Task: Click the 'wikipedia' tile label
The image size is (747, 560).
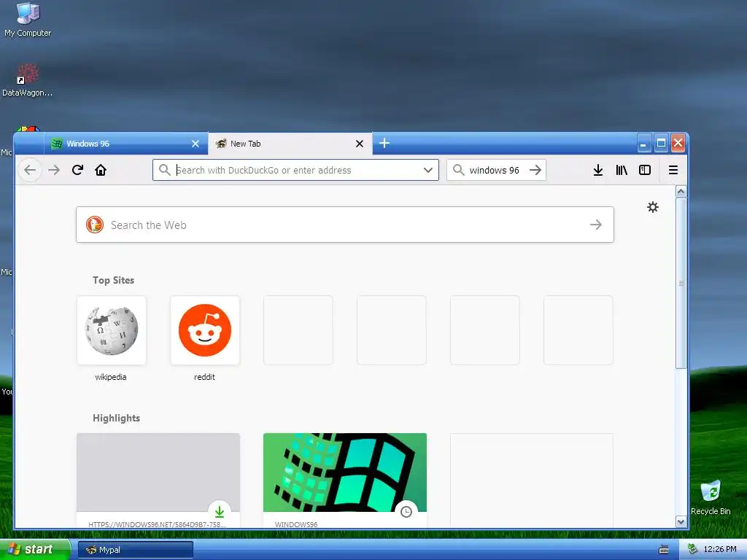Action: click(x=111, y=377)
